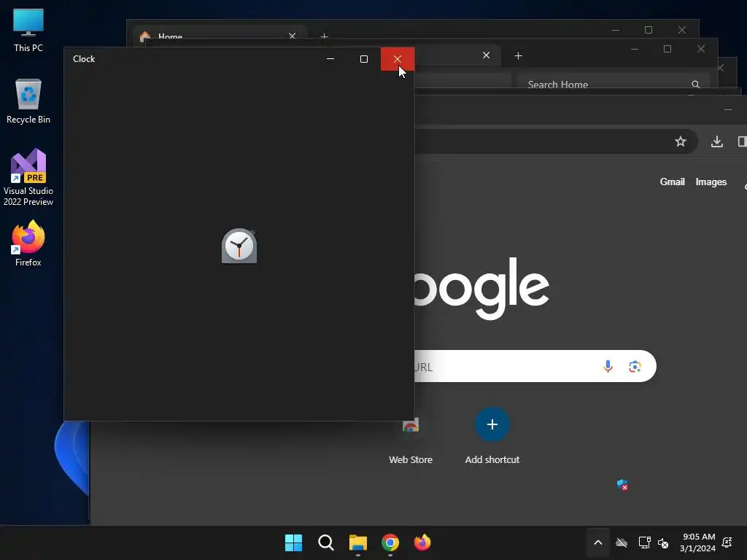Start Google voice search microphone
The width and height of the screenshot is (747, 560).
click(608, 366)
